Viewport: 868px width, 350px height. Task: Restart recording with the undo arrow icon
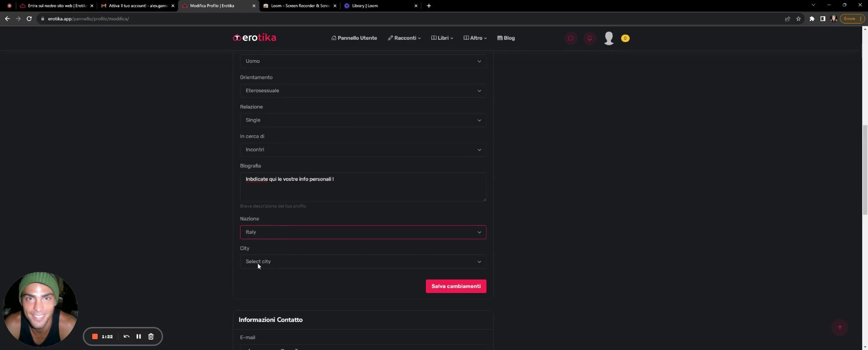tap(127, 336)
